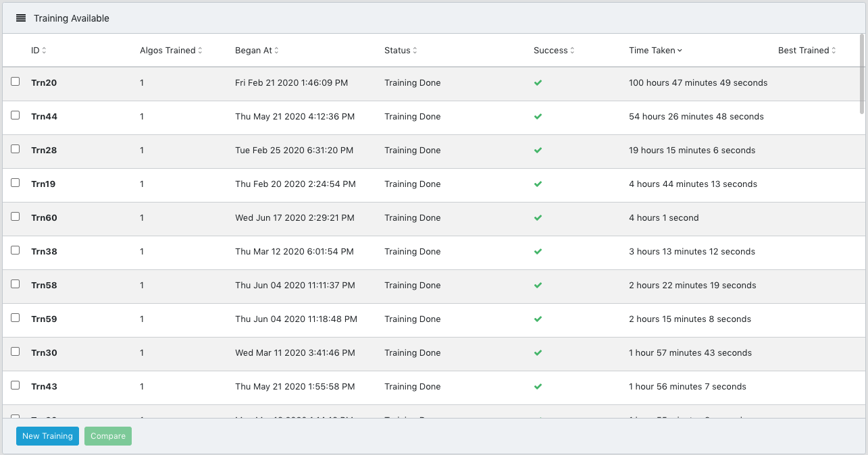Viewport: 868px width, 455px height.
Task: Check the box for Trn60
Action: (x=16, y=217)
